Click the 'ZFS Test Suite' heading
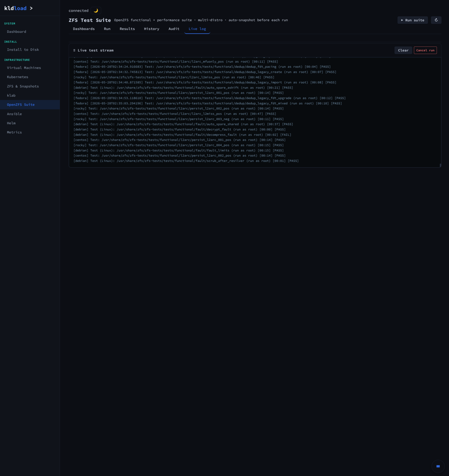The image size is (449, 476). 90,20
